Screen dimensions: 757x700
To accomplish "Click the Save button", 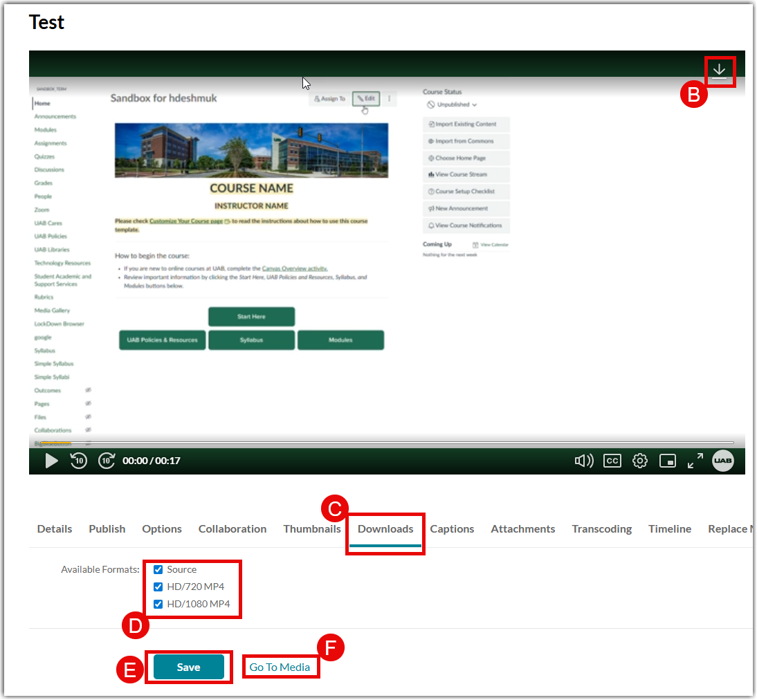I will (x=188, y=667).
